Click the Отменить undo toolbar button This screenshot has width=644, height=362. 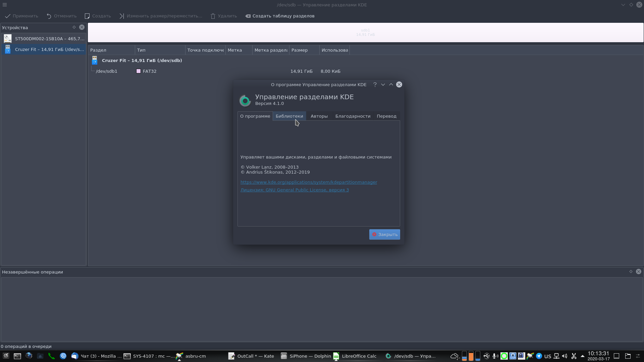pos(61,16)
